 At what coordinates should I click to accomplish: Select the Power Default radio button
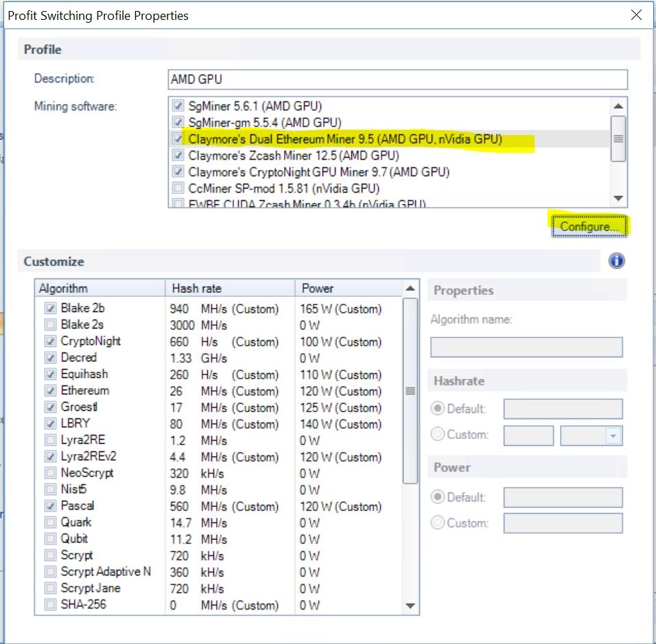pos(438,497)
